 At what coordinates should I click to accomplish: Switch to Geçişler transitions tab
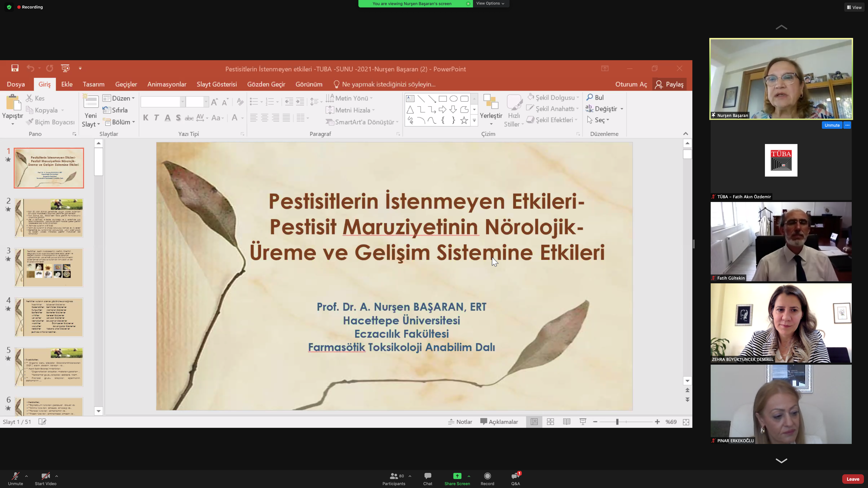coord(126,84)
